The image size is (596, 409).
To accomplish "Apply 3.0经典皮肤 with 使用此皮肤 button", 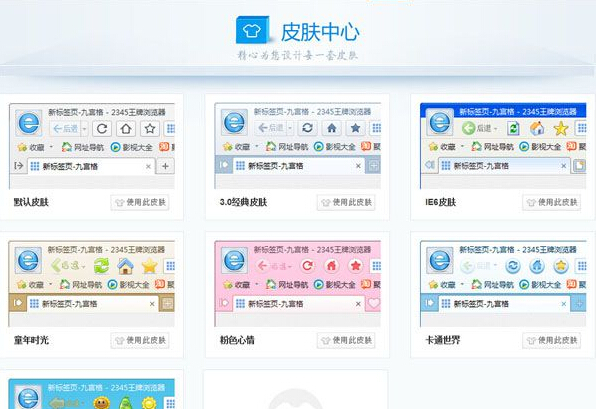I will pyautogui.click(x=346, y=202).
